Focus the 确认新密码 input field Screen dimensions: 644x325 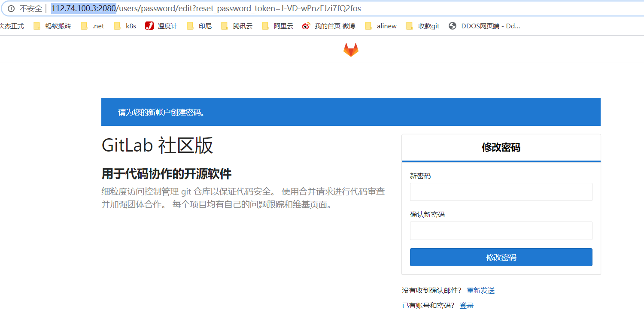501,231
